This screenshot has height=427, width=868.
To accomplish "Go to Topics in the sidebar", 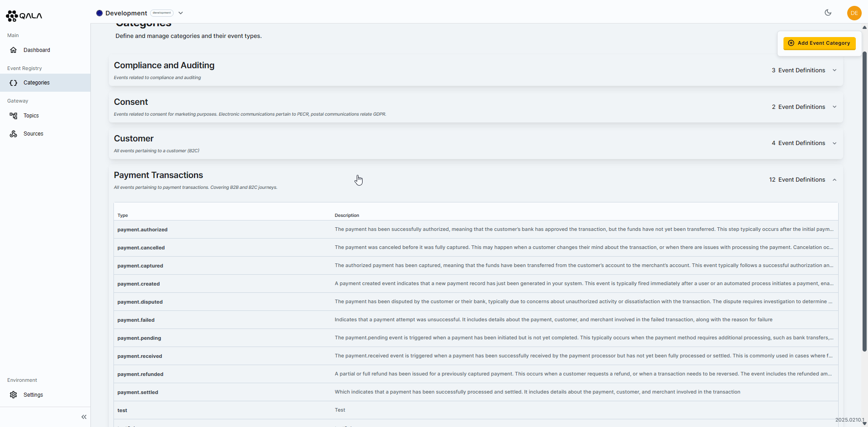I will (x=45, y=116).
